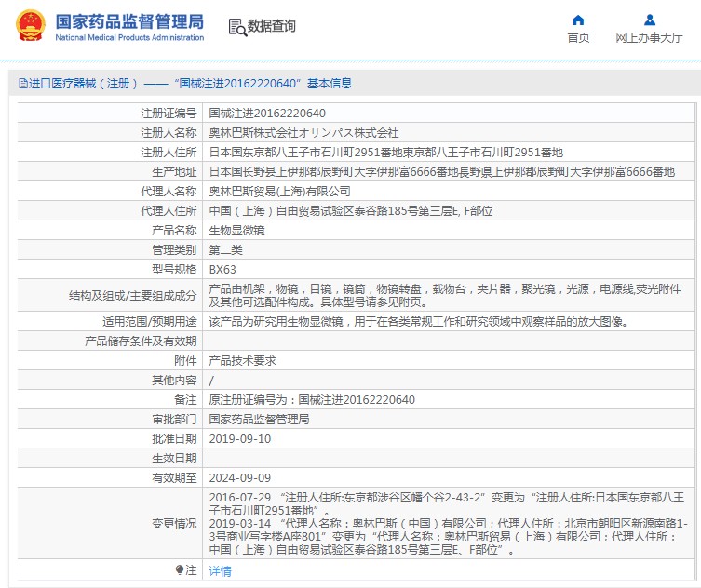Select the 注册人住所 label

point(169,153)
